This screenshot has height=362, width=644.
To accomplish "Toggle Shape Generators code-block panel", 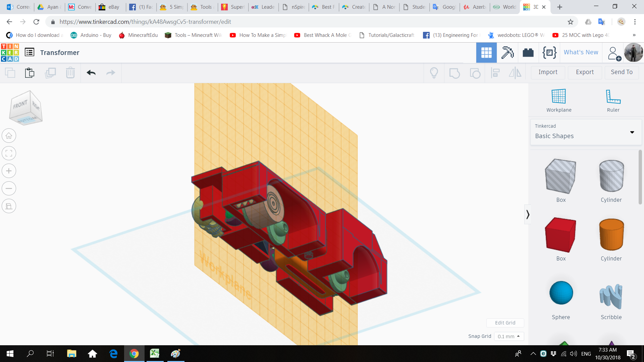I will (549, 53).
